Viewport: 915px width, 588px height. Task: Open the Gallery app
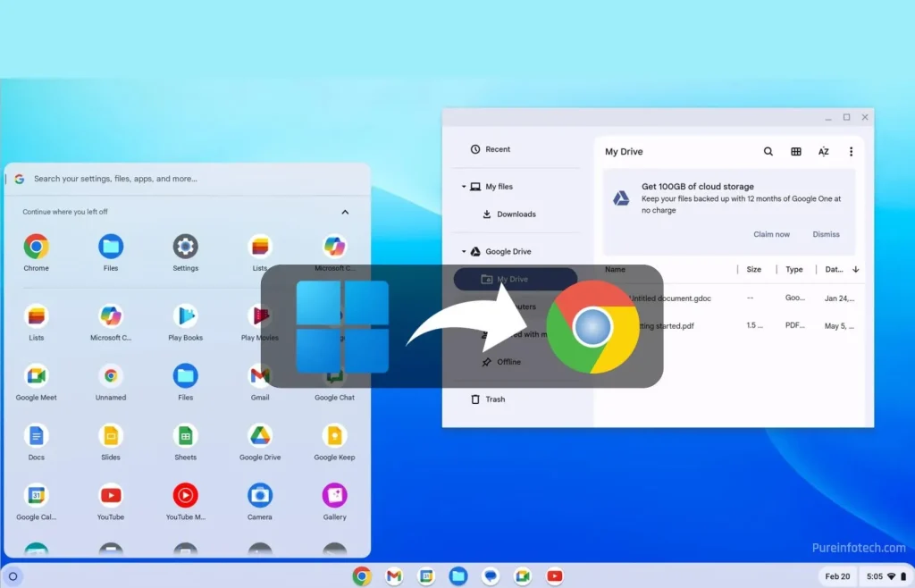pyautogui.click(x=334, y=495)
